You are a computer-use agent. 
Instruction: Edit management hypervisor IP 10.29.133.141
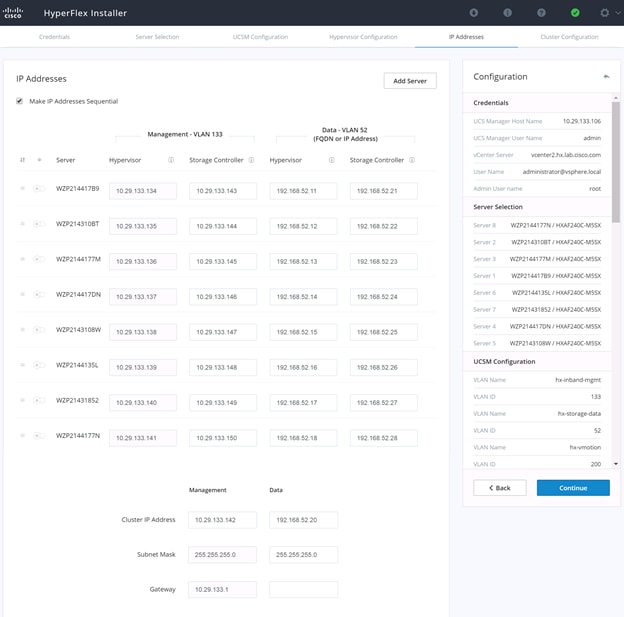click(143, 438)
